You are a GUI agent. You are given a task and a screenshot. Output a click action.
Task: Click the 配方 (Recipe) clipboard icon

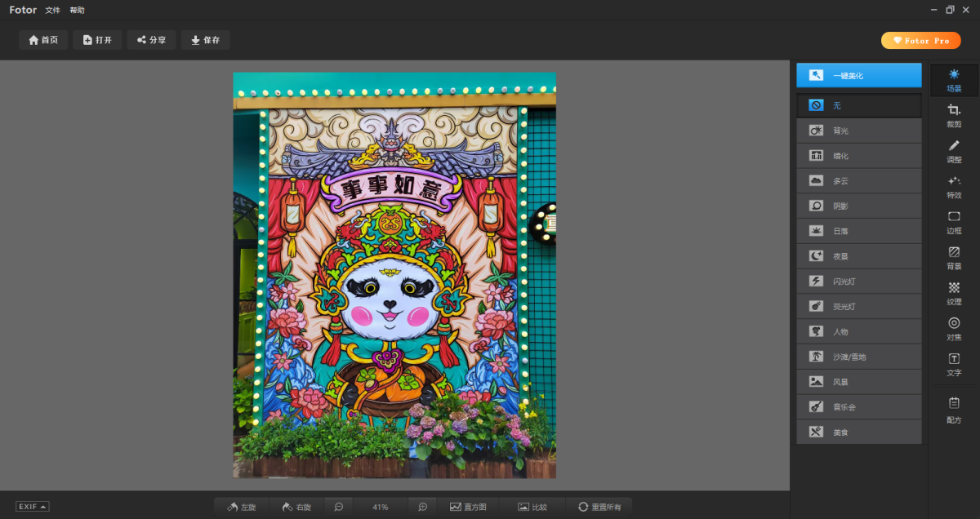[954, 408]
